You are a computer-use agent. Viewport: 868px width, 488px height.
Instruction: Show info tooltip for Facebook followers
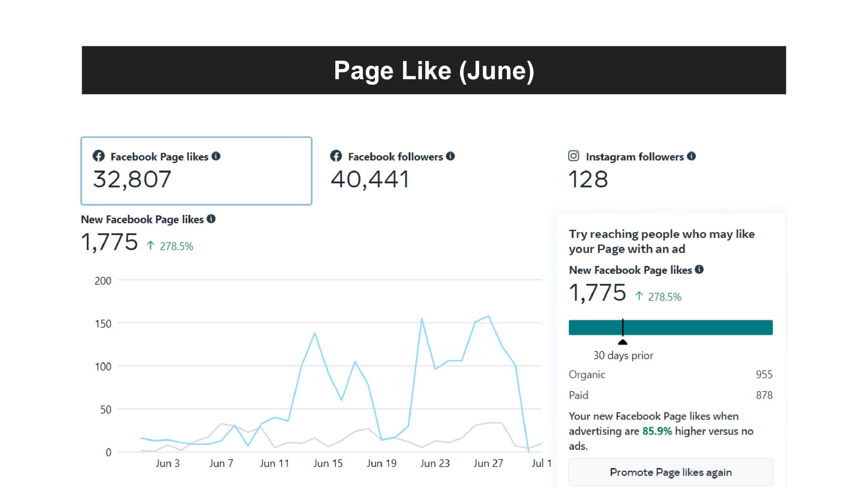click(450, 156)
